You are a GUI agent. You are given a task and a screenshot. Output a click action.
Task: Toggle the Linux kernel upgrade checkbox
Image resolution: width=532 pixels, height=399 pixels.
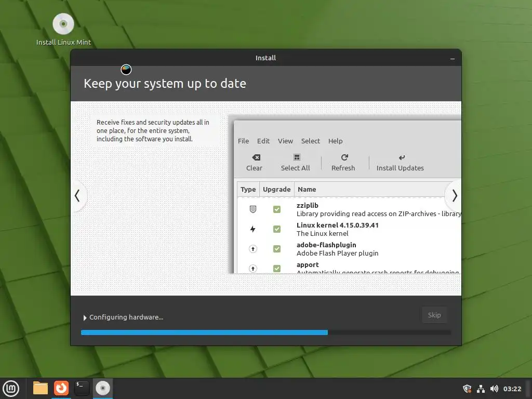point(277,229)
